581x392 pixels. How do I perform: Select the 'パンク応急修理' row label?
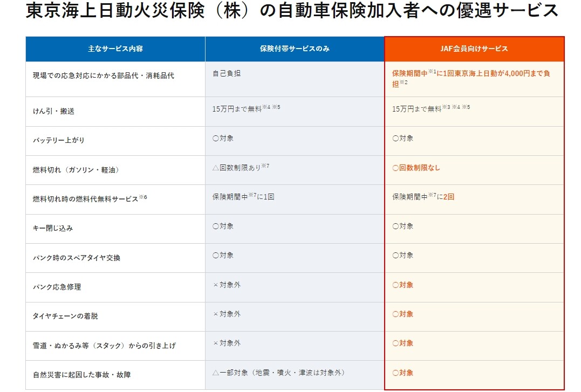pyautogui.click(x=57, y=287)
